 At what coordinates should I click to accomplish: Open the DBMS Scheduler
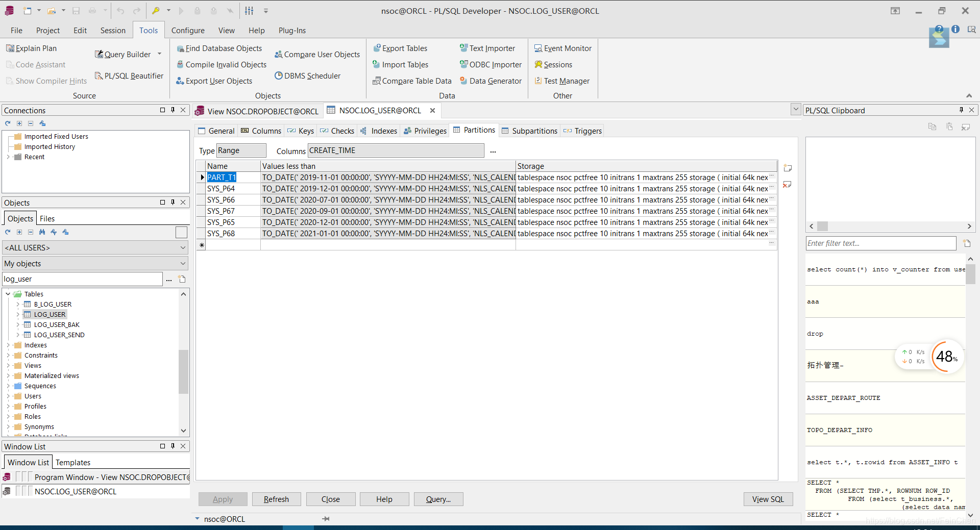(307, 76)
